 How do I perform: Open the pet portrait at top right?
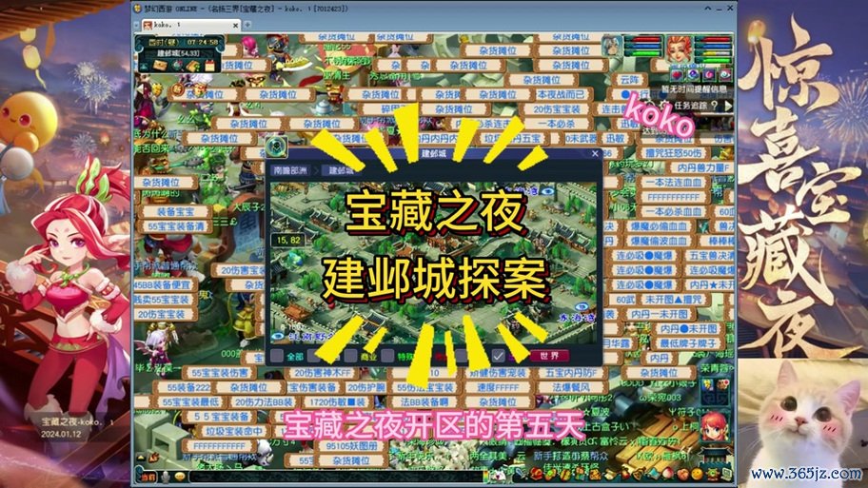613,46
